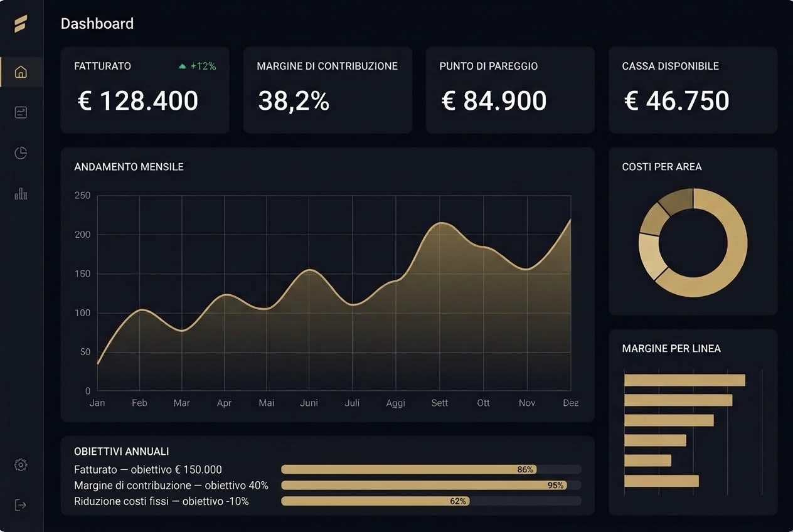Screen dimensions: 793x532
Task: Click the COSTI PER AREA title
Action: 662,167
